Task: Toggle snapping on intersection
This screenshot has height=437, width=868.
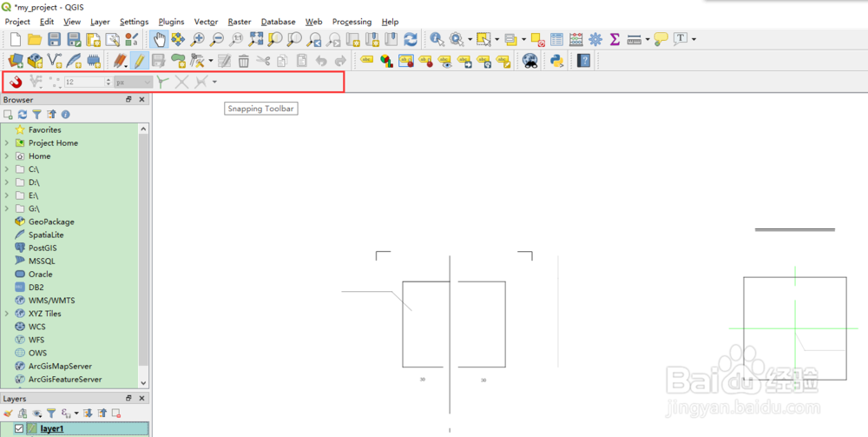Action: point(181,82)
